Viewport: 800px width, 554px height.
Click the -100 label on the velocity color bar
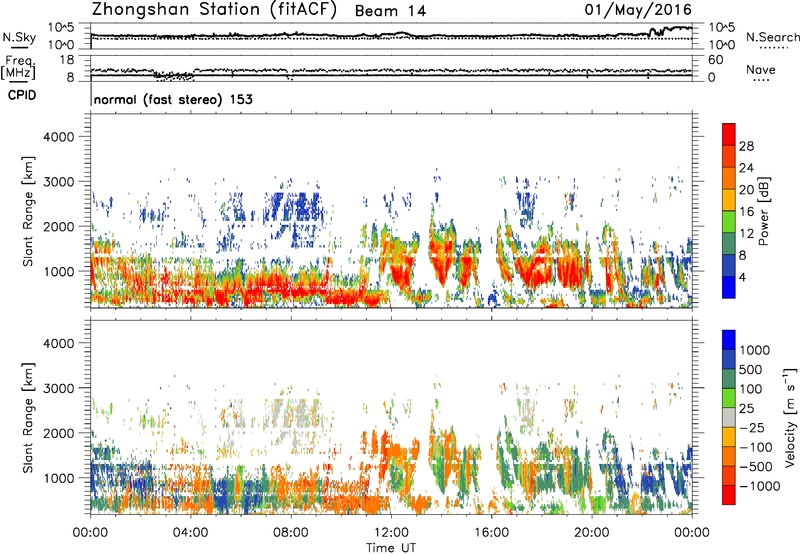(756, 447)
